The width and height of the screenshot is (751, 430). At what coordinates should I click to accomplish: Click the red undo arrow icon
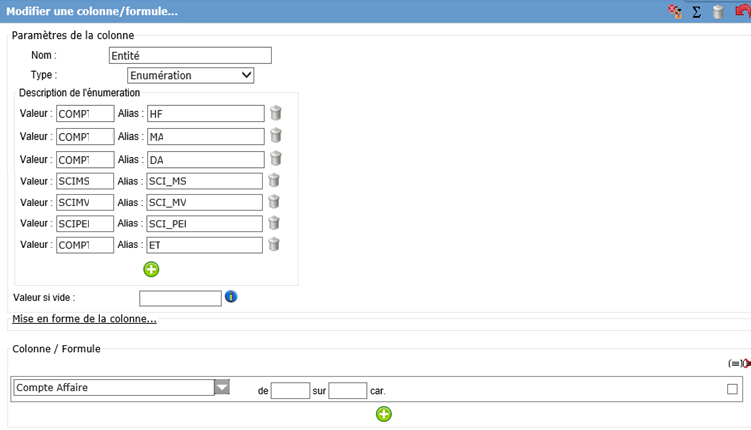click(x=741, y=12)
